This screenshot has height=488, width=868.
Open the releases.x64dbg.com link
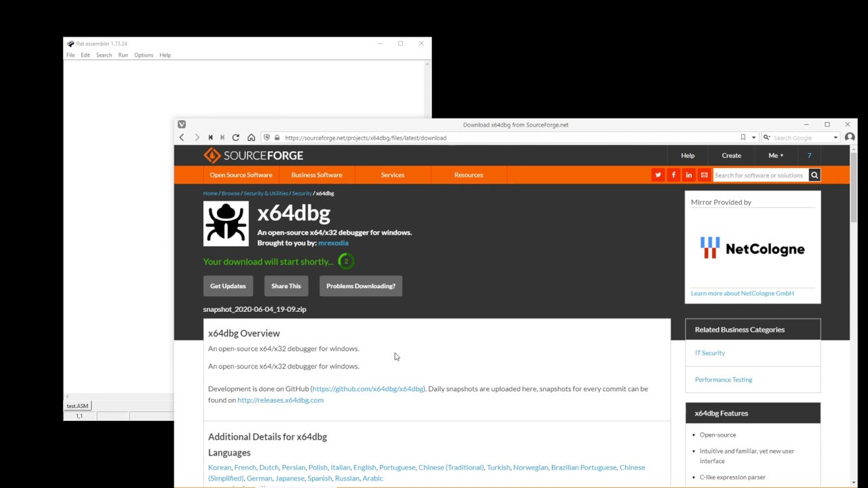coord(280,400)
